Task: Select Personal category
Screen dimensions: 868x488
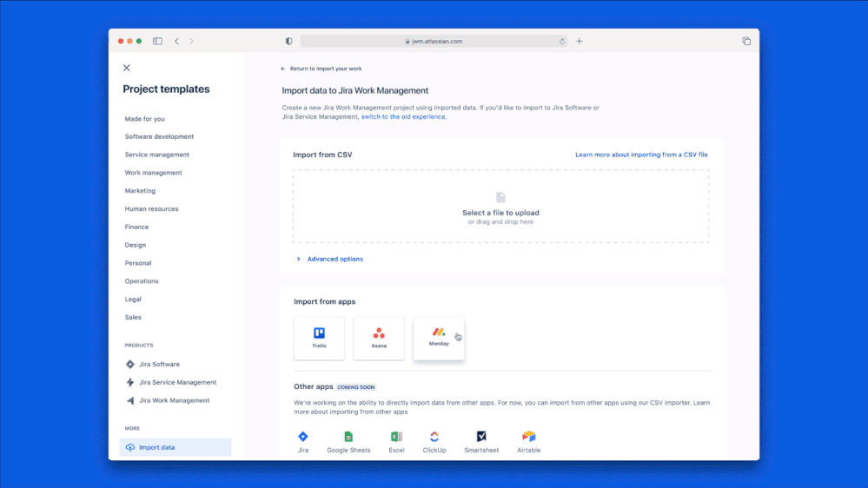Action: point(138,263)
